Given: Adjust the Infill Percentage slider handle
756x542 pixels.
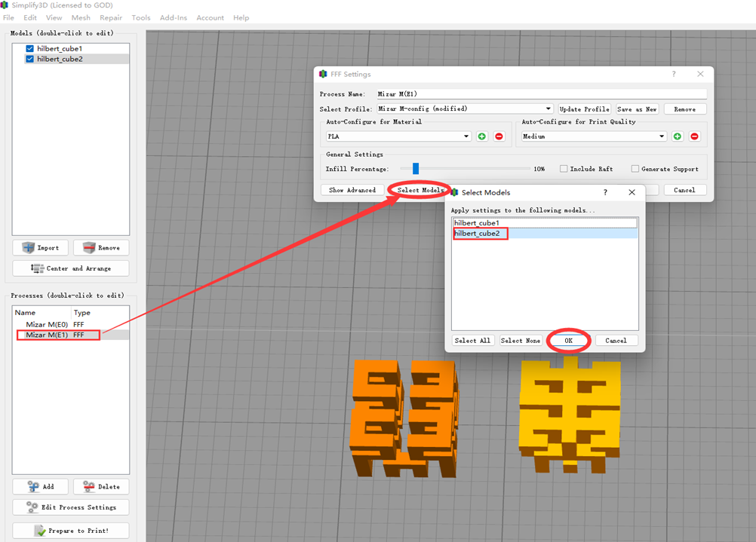Looking at the screenshot, I should [x=416, y=169].
